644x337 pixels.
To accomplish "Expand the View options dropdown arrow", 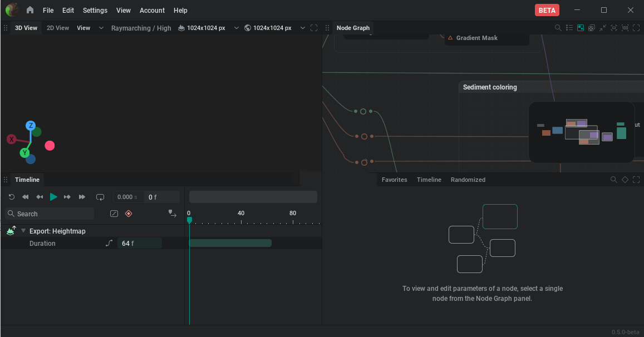I will [101, 28].
